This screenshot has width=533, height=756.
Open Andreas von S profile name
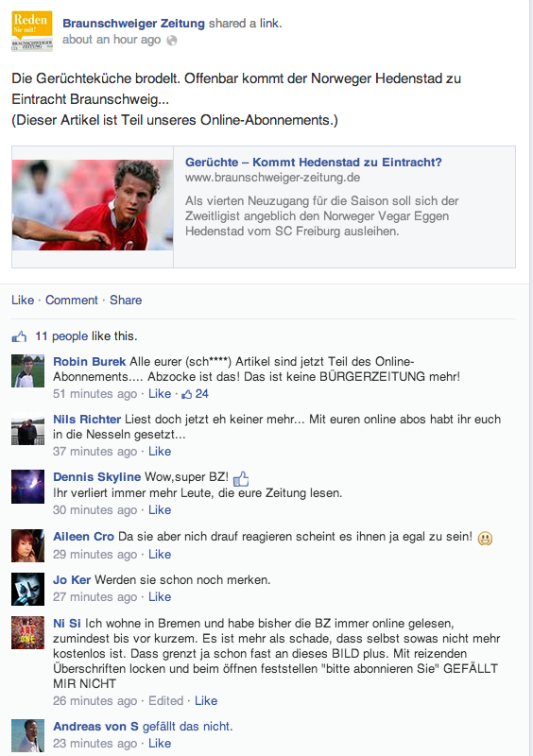[95, 726]
